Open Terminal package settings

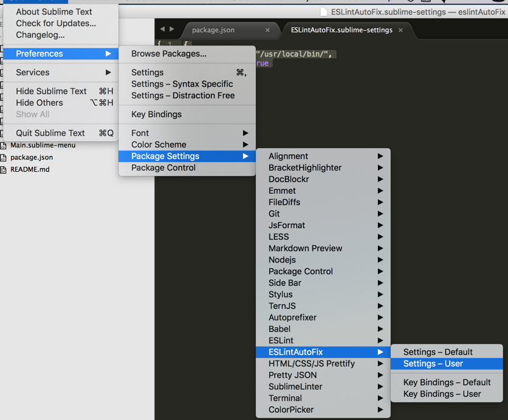[x=323, y=398]
